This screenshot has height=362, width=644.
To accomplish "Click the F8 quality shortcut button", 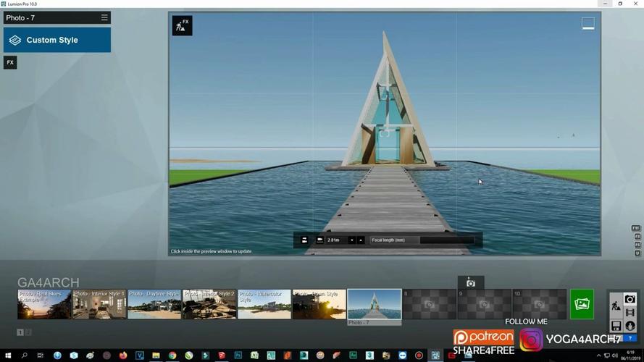I will point(637,245).
